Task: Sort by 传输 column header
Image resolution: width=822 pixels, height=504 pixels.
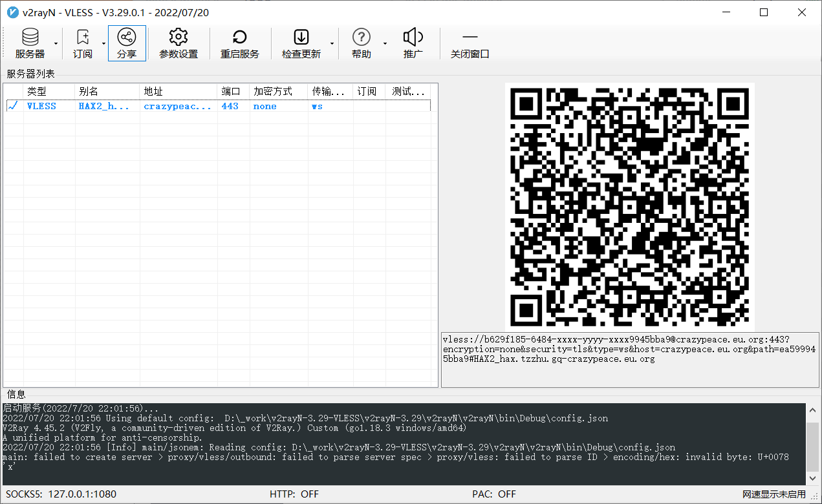Action: (x=330, y=91)
